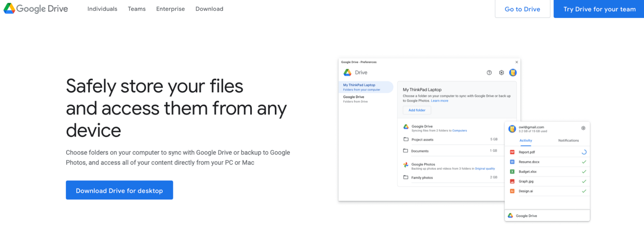The height and width of the screenshot is (243, 644).
Task: Click the Report.pdf file name
Action: (527, 152)
